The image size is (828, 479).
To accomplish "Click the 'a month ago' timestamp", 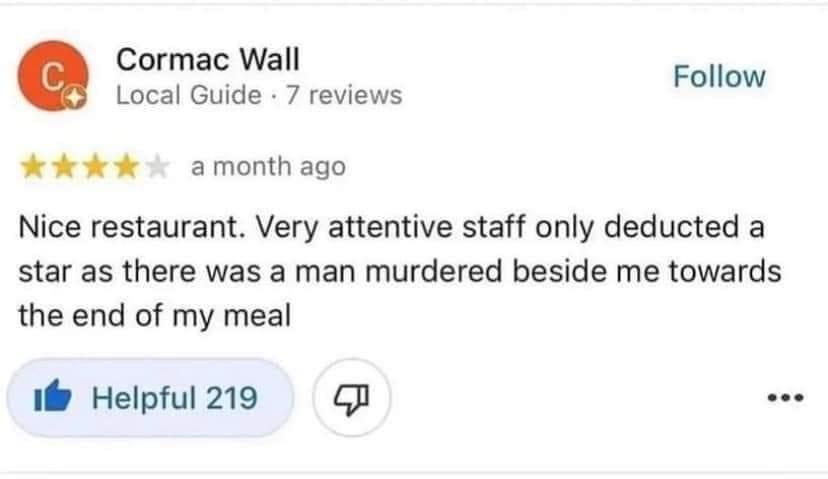I will [x=268, y=166].
